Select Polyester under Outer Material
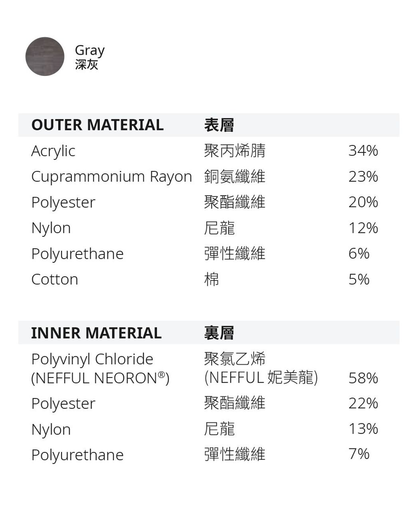The image size is (409, 532). 63,202
